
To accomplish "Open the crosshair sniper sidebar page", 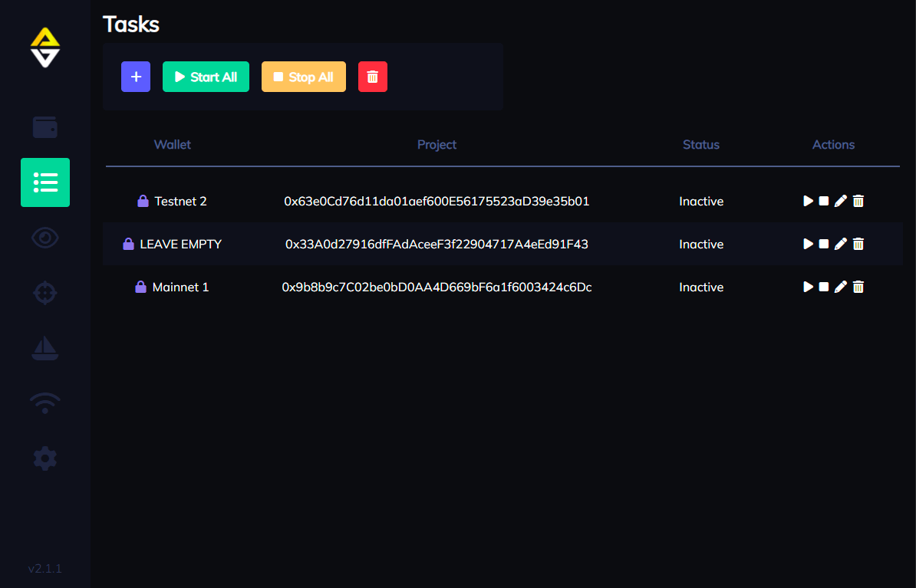I will tap(45, 293).
